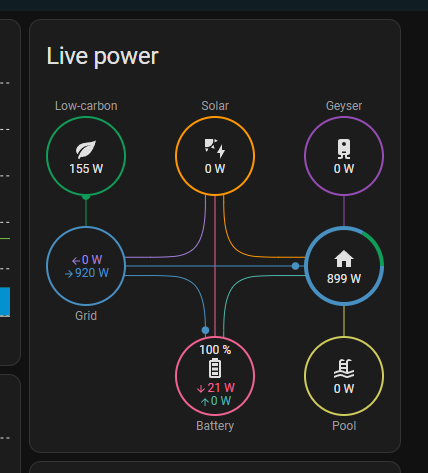Click the Live power card title
This screenshot has height=473, width=428.
coord(102,56)
